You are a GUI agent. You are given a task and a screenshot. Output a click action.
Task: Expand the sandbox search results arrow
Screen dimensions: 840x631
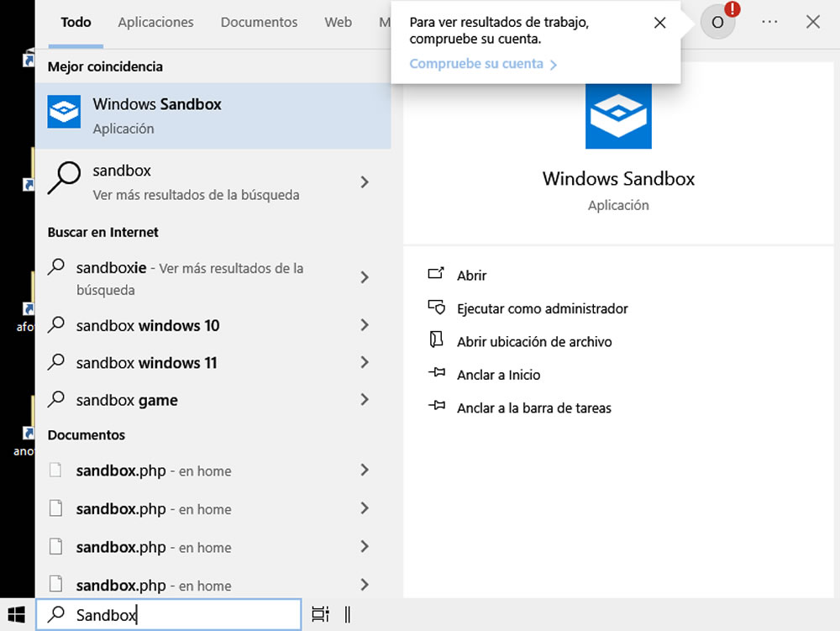[x=365, y=181]
